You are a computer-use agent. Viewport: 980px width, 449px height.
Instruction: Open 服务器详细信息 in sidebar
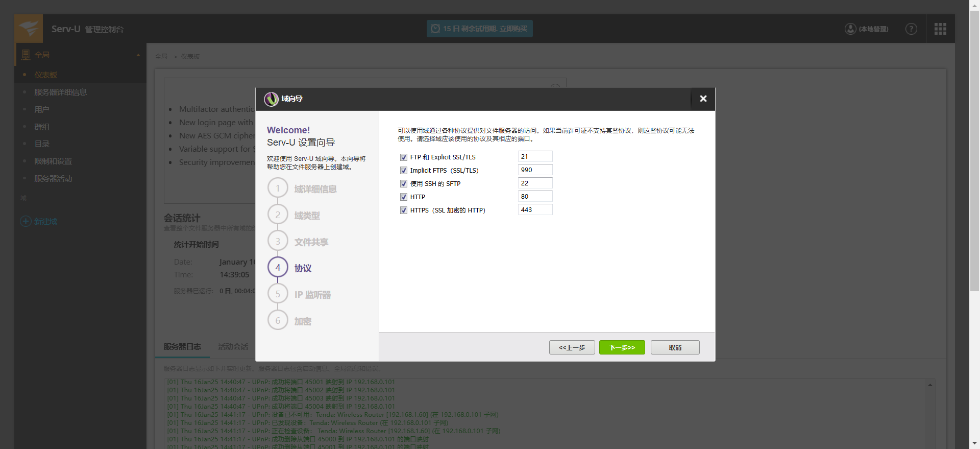click(60, 92)
